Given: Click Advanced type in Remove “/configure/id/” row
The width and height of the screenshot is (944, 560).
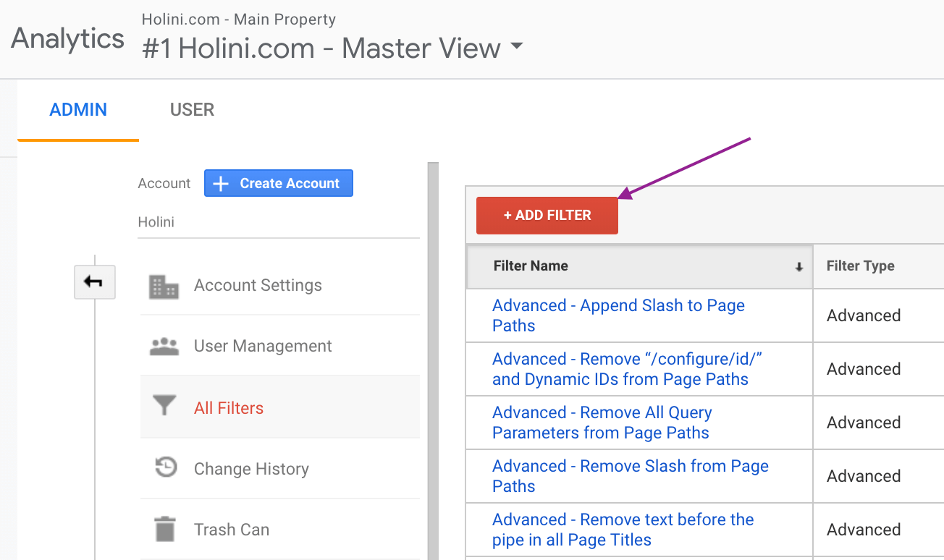Looking at the screenshot, I should pyautogui.click(x=864, y=369).
